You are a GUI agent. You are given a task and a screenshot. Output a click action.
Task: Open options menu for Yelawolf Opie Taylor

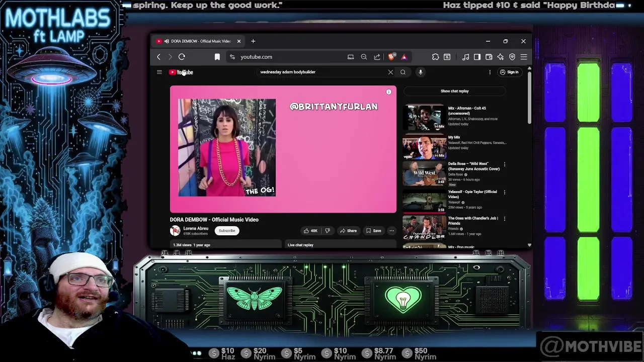pos(505,192)
